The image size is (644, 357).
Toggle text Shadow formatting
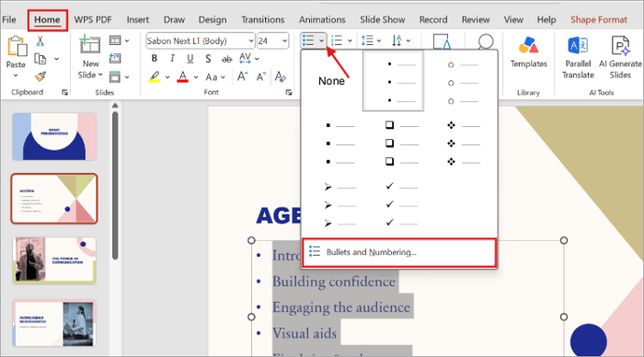point(208,59)
